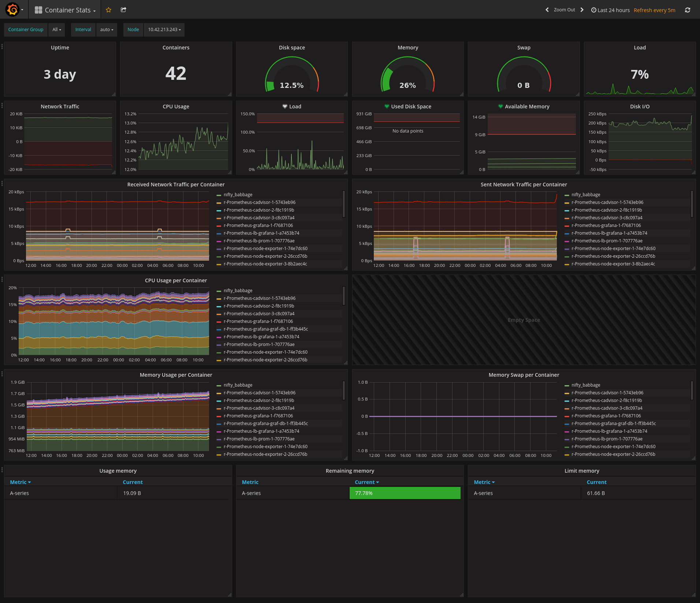
Task: Change r-Prometheus-cadvisor-2-f8c1919b swatch in Memory Usage legend
Action: click(219, 401)
